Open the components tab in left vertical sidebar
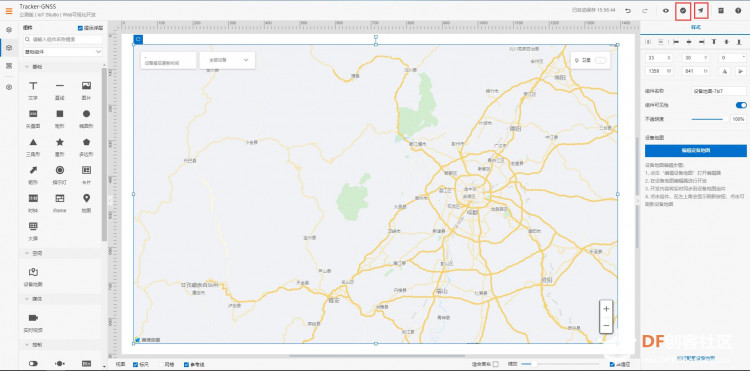 pos(9,47)
